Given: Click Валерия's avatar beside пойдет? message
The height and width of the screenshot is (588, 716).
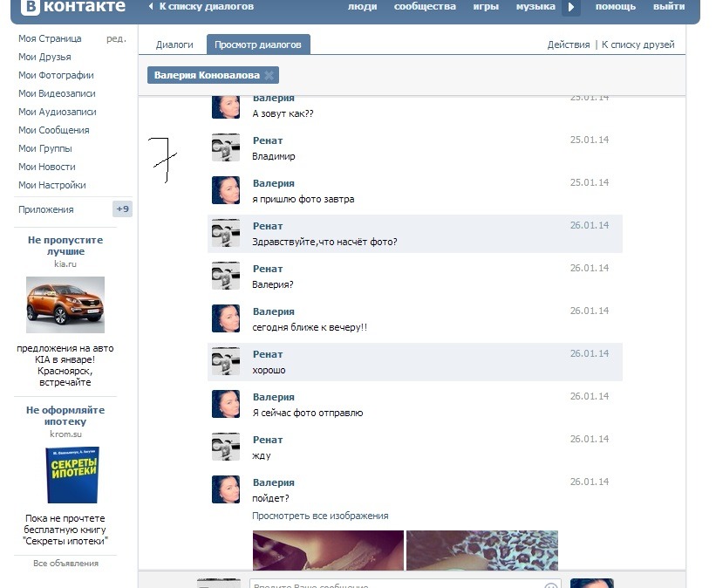Looking at the screenshot, I should [226, 489].
